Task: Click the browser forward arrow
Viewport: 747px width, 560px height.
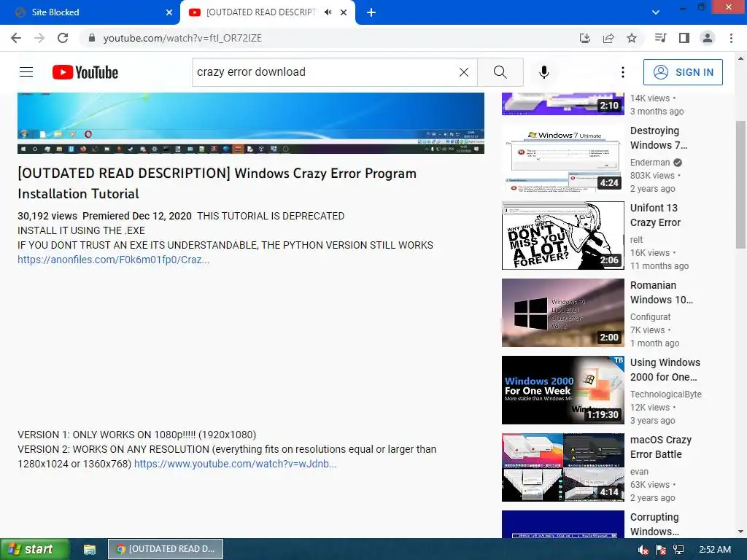Action: pyautogui.click(x=39, y=38)
